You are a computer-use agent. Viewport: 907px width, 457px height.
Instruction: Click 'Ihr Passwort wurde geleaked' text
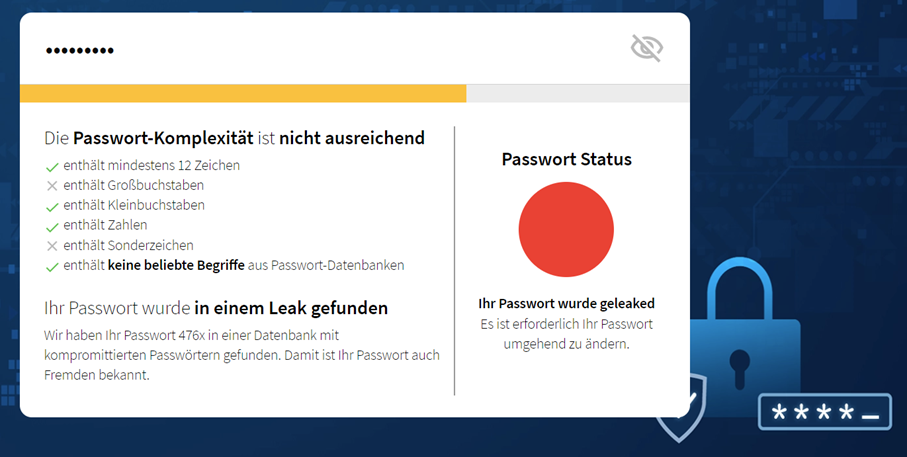click(x=566, y=303)
